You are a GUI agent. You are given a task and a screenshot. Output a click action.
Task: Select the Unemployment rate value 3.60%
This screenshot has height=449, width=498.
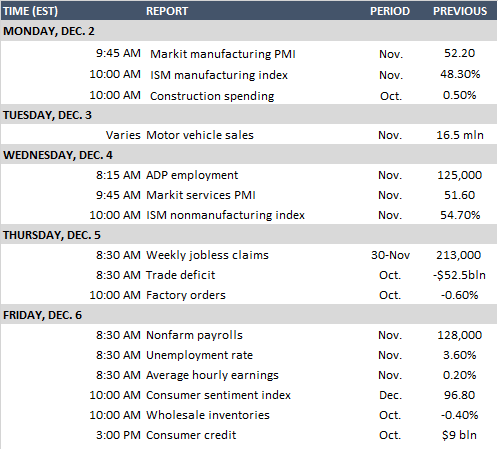point(459,355)
